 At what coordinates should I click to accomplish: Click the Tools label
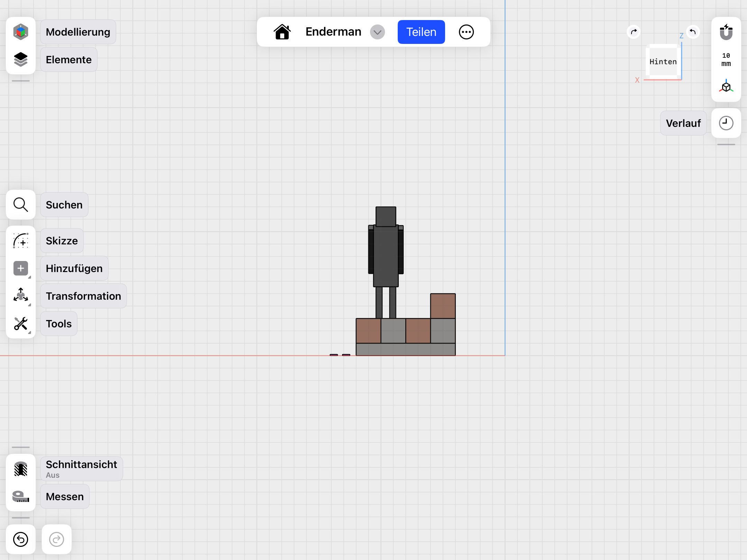pos(59,324)
